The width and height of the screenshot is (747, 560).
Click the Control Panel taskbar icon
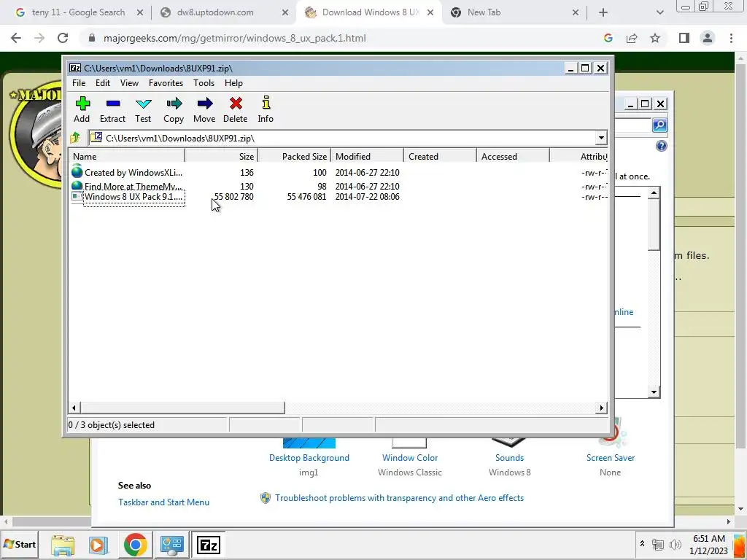171,545
